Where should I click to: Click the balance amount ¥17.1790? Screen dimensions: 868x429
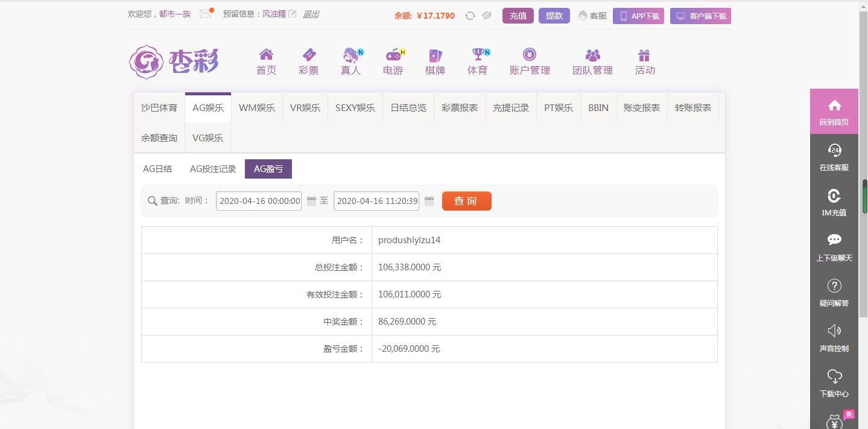436,16
